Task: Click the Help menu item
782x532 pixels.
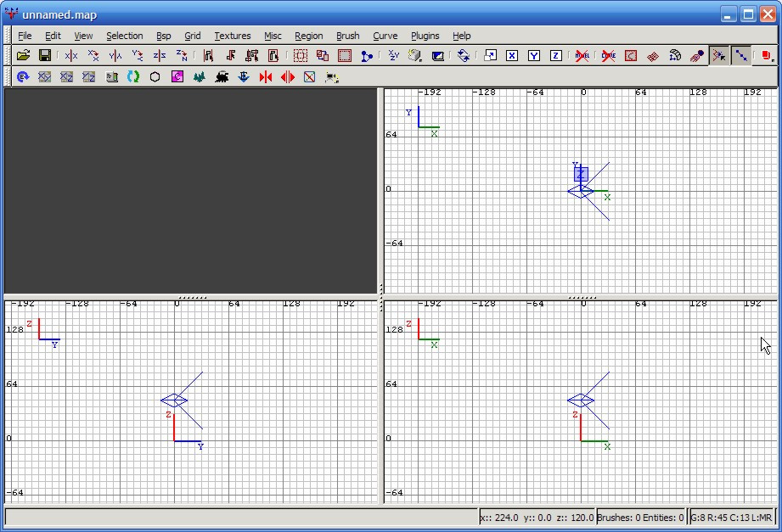Action: coord(461,36)
